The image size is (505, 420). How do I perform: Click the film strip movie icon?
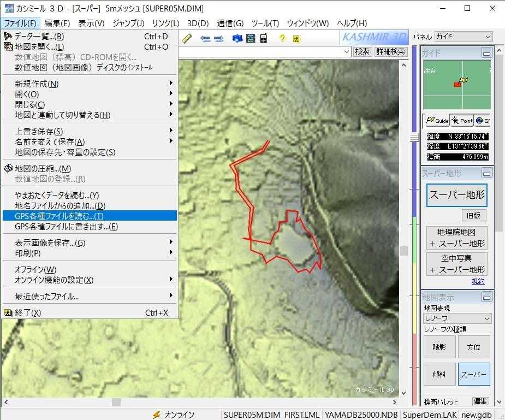pos(251,38)
